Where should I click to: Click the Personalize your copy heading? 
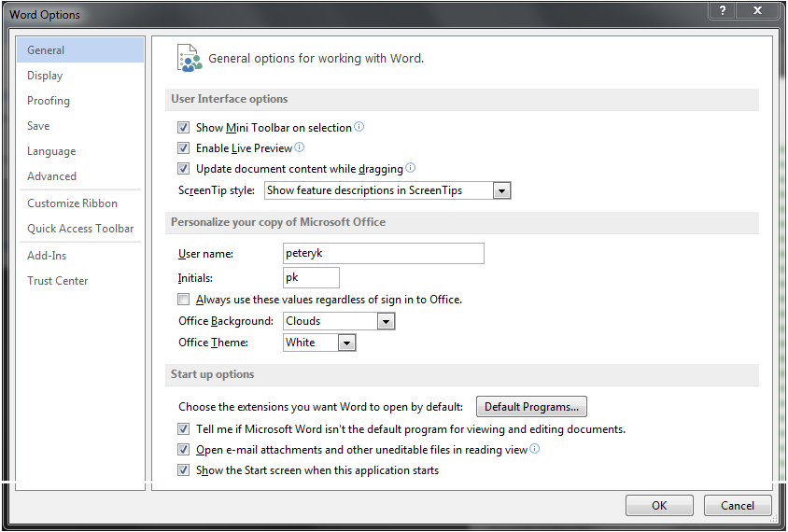(x=278, y=222)
